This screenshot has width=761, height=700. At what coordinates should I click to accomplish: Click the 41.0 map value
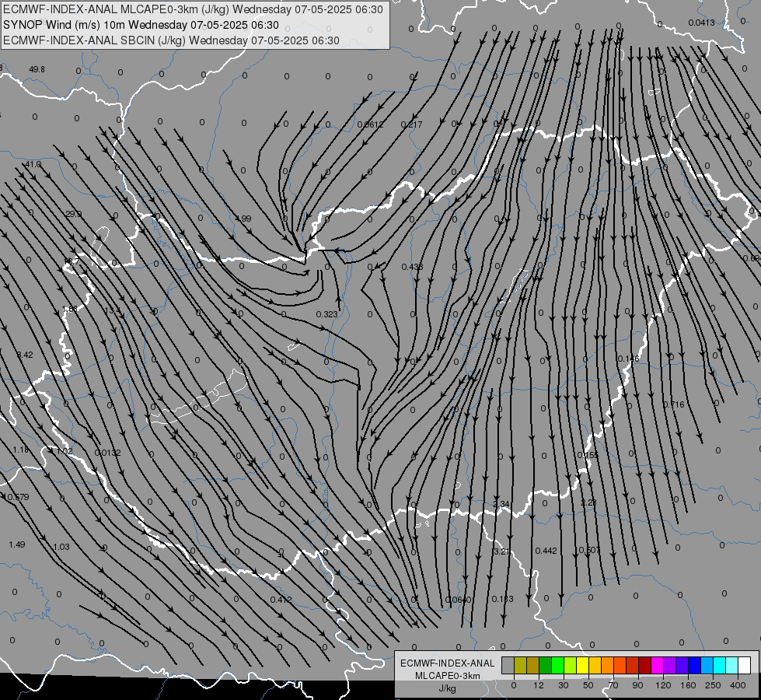coord(33,165)
